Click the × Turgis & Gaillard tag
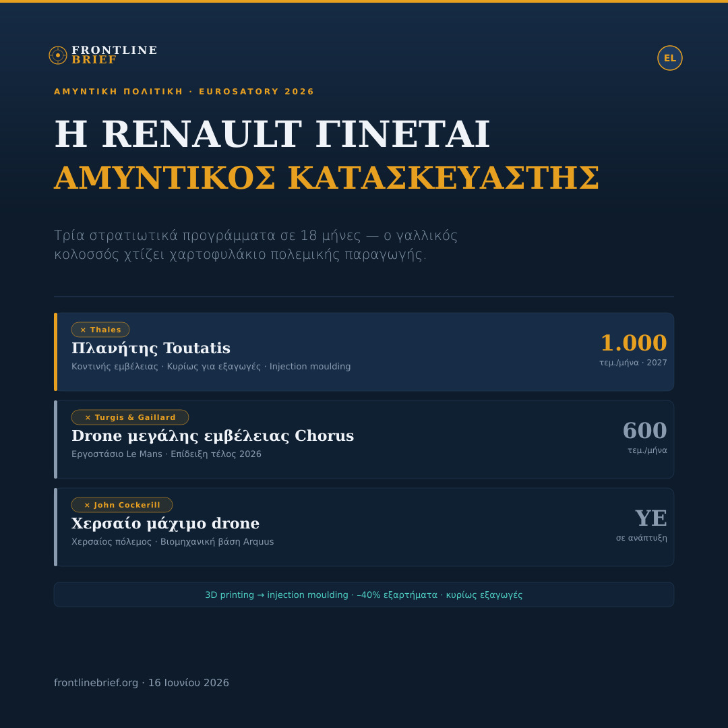728x728 pixels. pos(130,417)
